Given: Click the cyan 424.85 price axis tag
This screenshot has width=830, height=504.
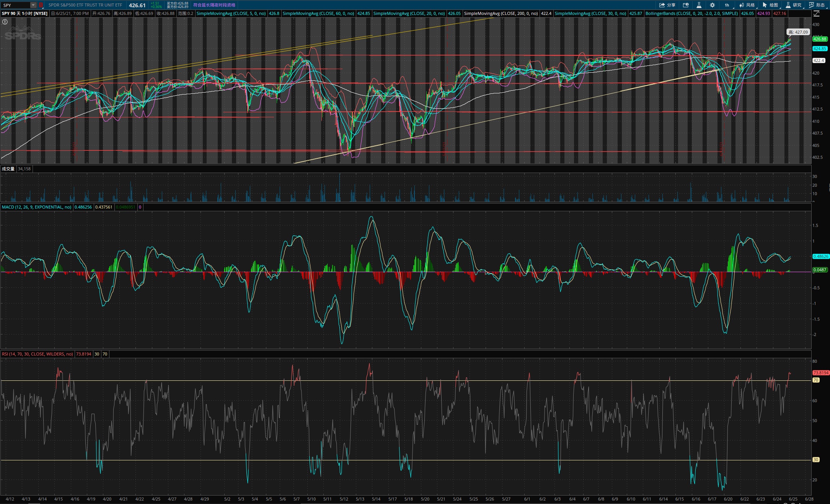Looking at the screenshot, I should (820, 49).
